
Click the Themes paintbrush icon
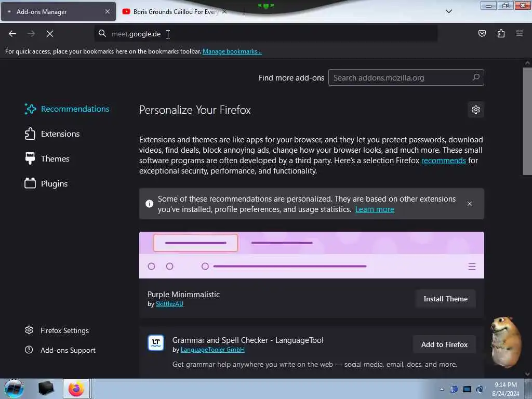coord(30,158)
